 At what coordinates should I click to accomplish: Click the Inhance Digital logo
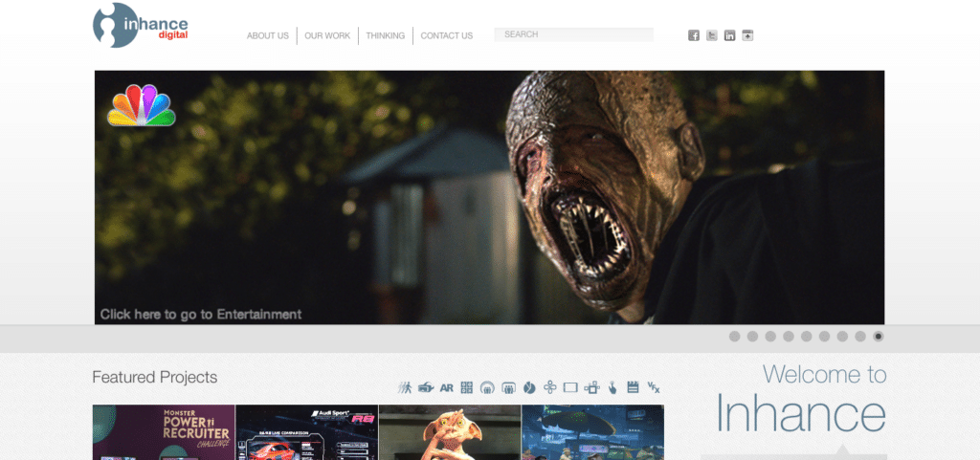point(140,25)
